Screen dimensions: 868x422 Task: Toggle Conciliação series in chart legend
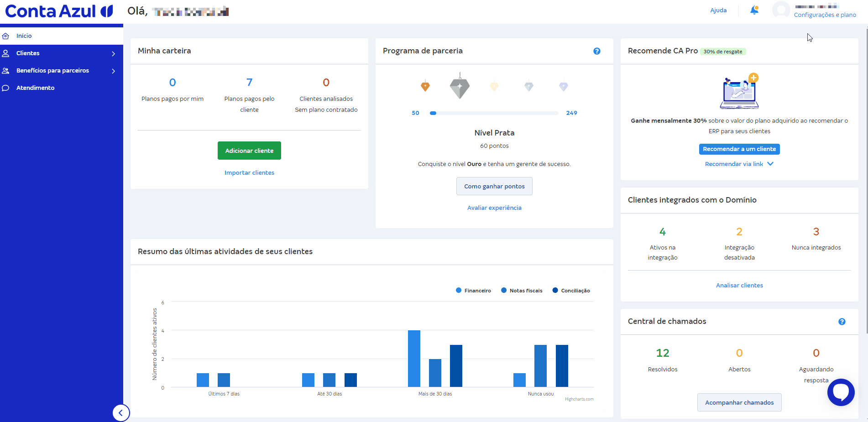(x=571, y=291)
